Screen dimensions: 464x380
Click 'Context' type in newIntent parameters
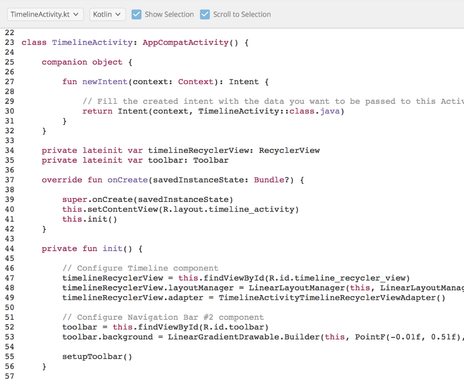195,82
